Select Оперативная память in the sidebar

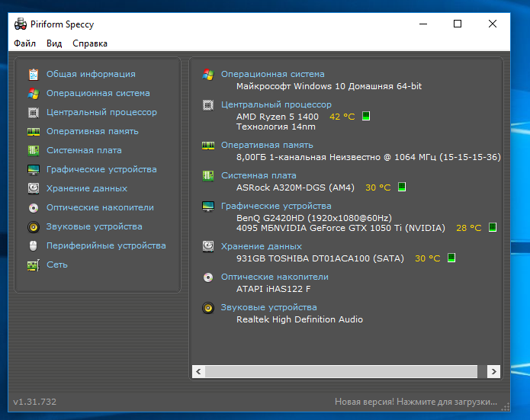(92, 131)
